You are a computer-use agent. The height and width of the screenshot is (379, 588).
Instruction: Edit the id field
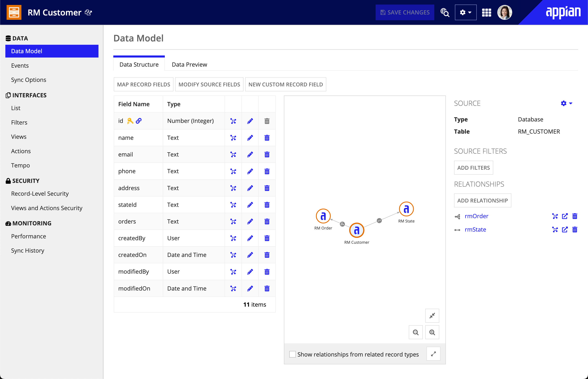[x=250, y=121]
